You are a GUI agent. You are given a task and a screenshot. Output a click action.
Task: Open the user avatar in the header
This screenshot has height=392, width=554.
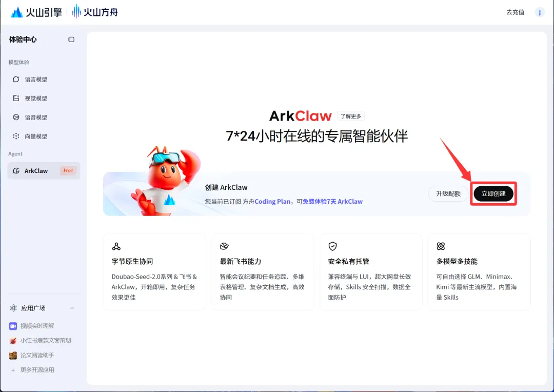click(540, 12)
